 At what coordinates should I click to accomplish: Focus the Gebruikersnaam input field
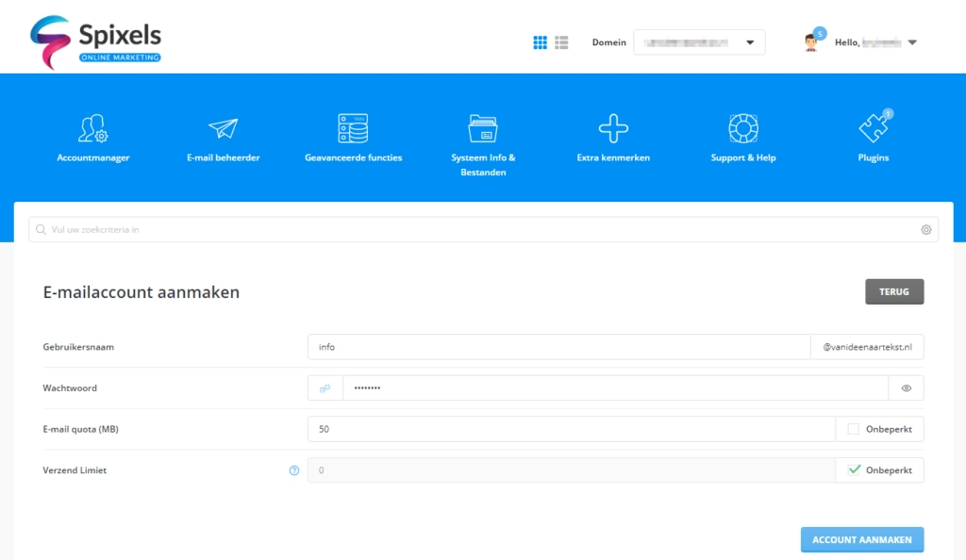pyautogui.click(x=558, y=347)
